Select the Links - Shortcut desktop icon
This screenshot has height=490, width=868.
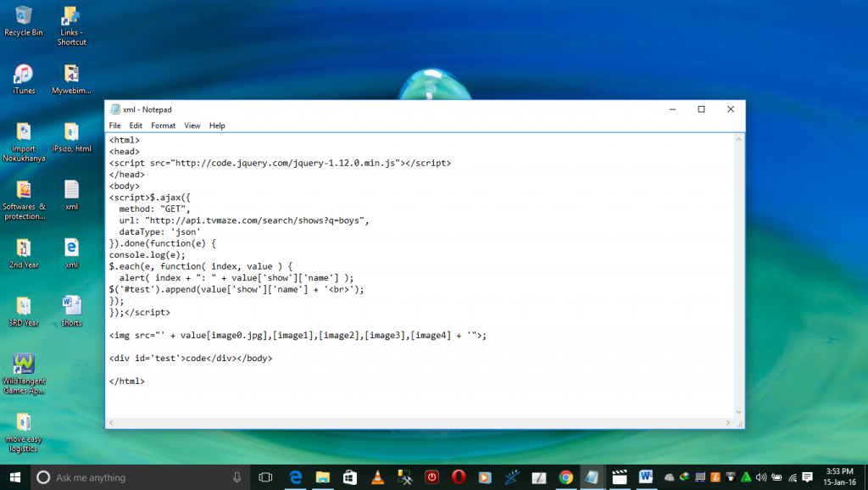click(x=71, y=25)
